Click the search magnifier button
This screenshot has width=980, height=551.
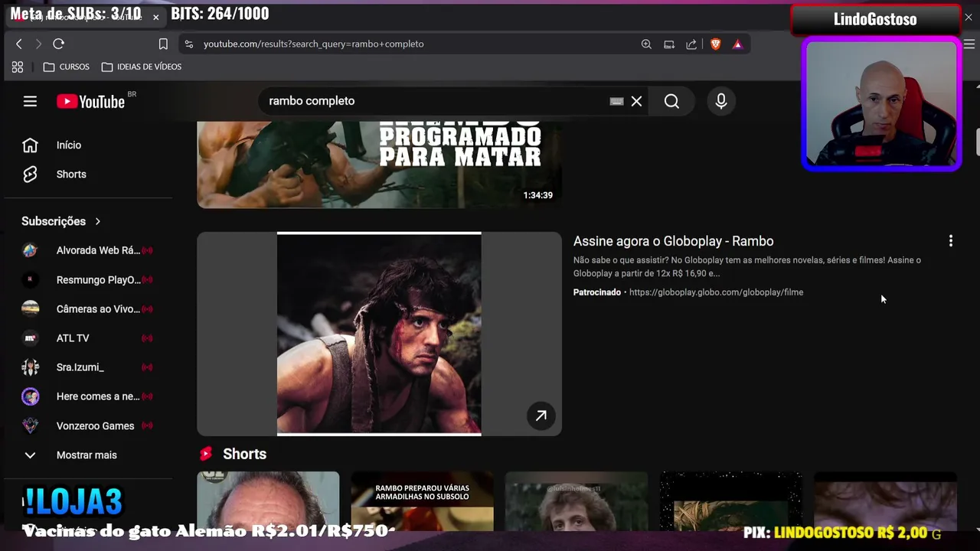tap(671, 101)
